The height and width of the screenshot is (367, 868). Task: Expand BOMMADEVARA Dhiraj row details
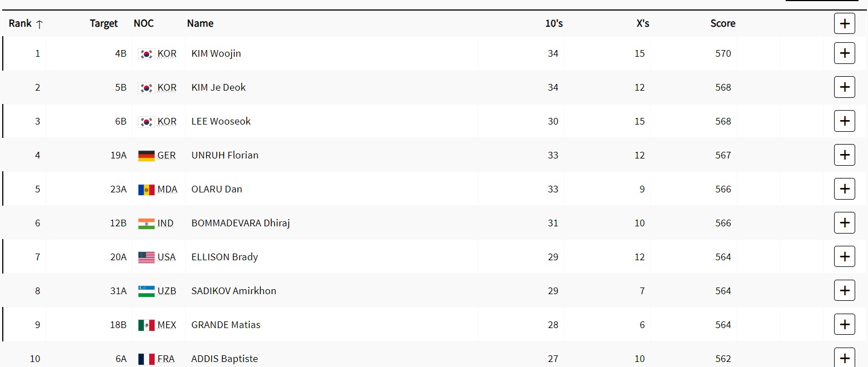point(844,223)
